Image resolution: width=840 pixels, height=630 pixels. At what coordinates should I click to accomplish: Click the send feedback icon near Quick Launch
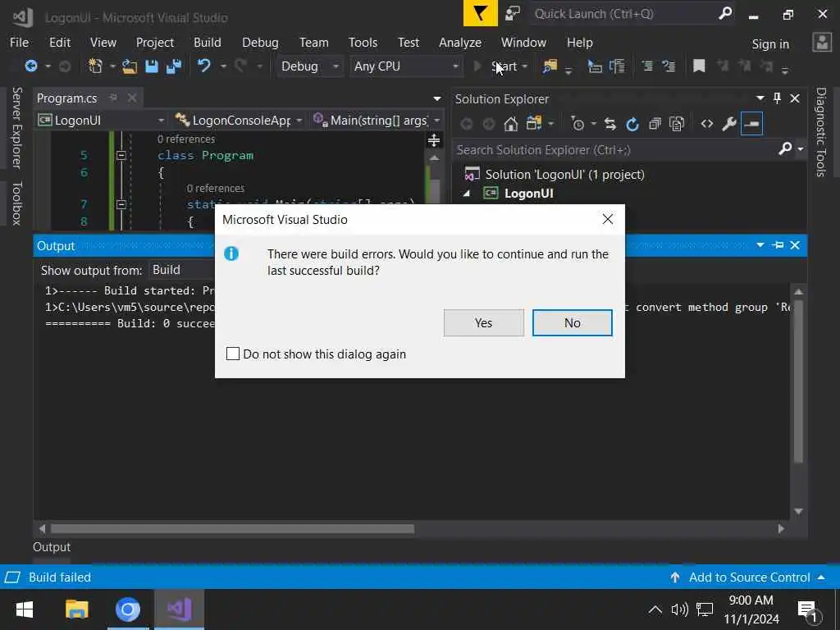tap(513, 13)
